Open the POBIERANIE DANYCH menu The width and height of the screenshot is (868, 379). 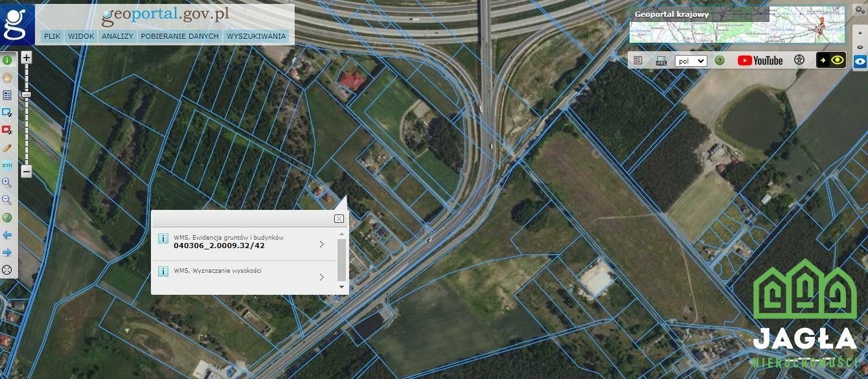[x=179, y=36]
